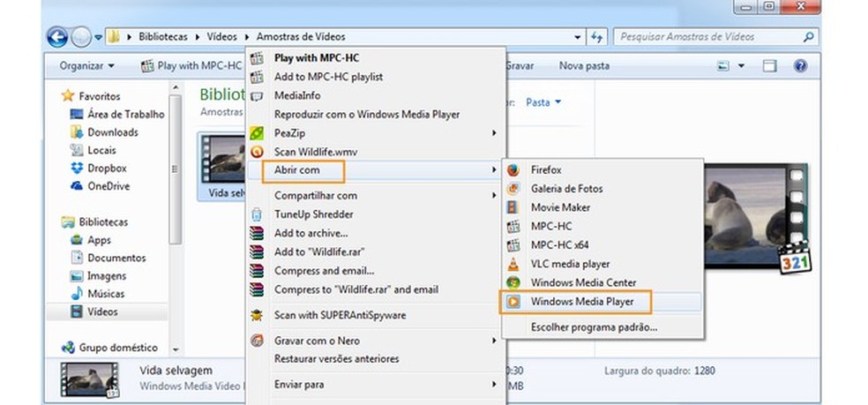
Task: Click the VLC cone icon
Action: point(513,265)
